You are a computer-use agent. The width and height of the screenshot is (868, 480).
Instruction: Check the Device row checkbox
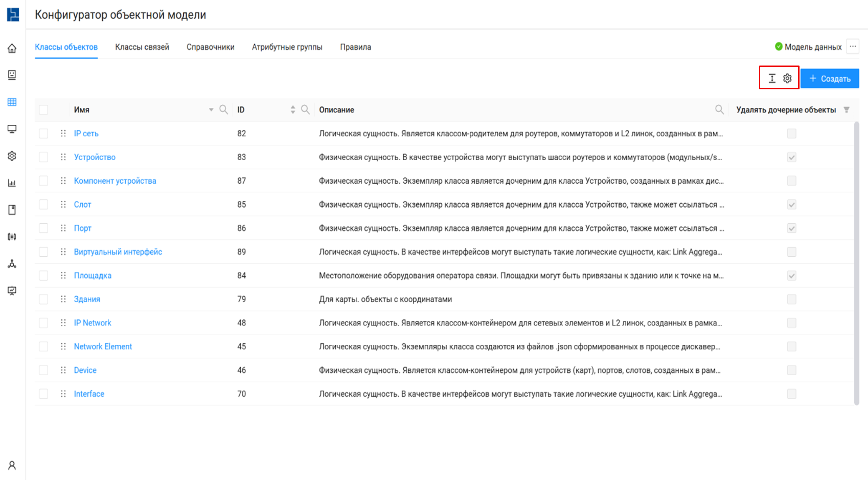(x=43, y=370)
